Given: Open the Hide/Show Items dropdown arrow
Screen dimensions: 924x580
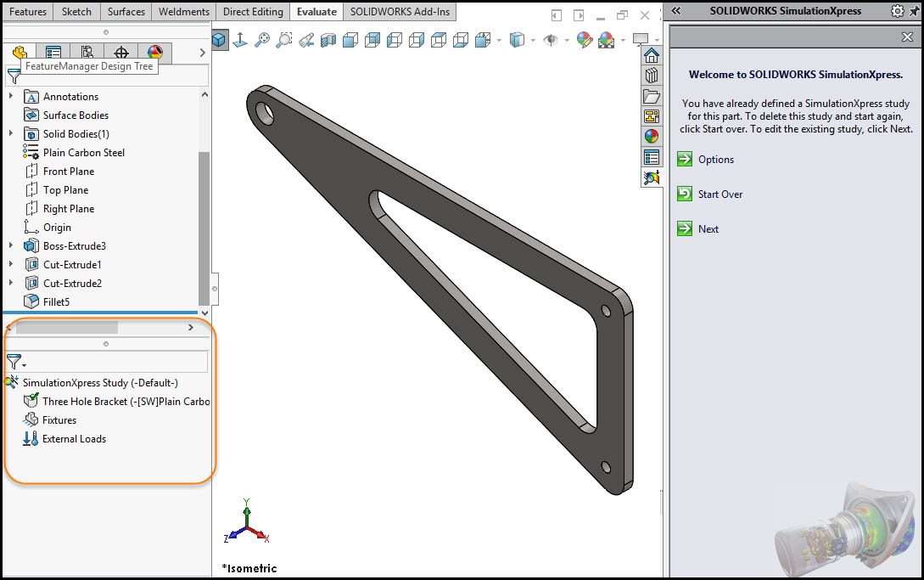Looking at the screenshot, I should [x=567, y=41].
